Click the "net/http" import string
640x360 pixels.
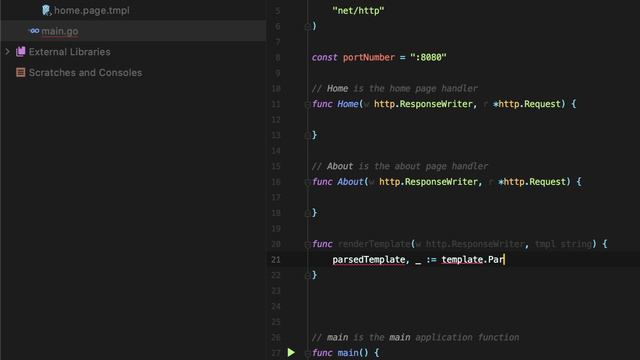click(358, 11)
